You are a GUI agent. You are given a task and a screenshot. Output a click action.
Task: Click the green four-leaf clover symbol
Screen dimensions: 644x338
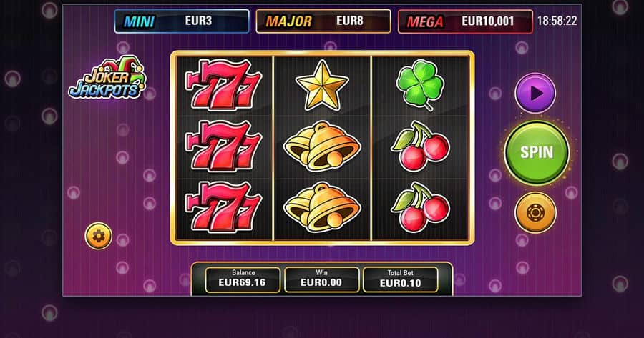420,85
